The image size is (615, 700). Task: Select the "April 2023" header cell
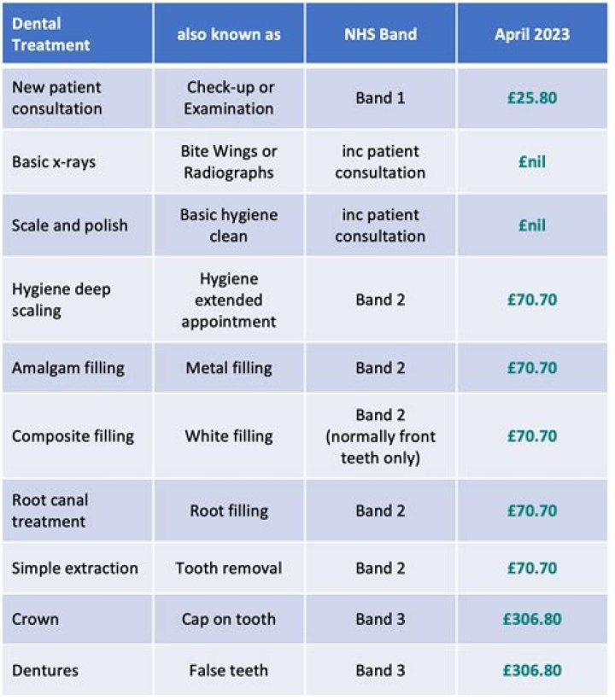click(532, 35)
